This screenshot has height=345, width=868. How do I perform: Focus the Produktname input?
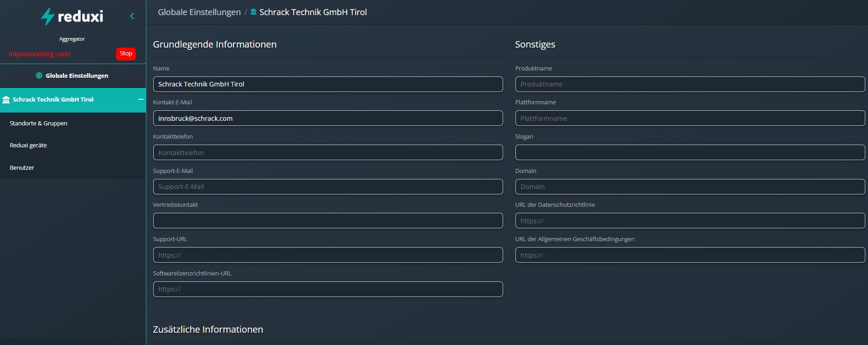690,84
